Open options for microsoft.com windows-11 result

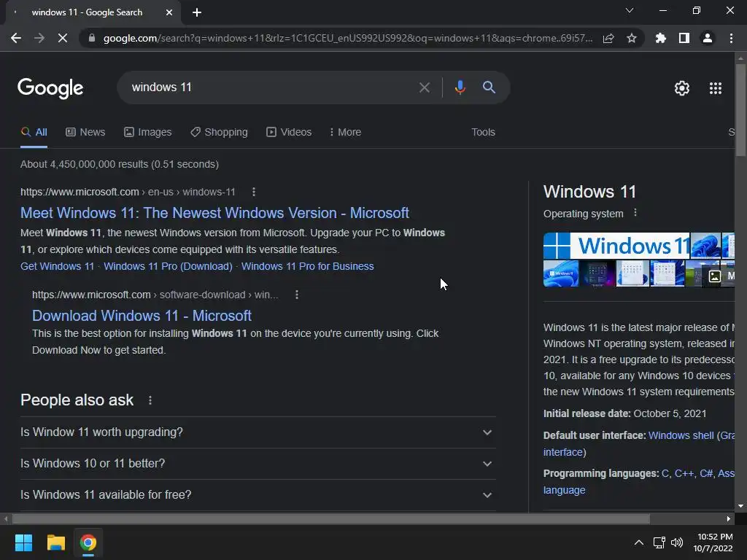coord(253,192)
